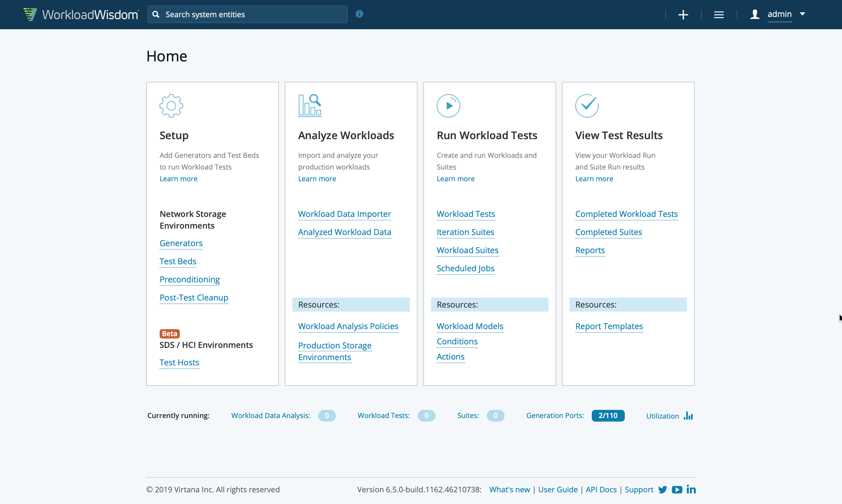This screenshot has width=842, height=504.
Task: Open Post-Test Cleanup
Action: [194, 298]
